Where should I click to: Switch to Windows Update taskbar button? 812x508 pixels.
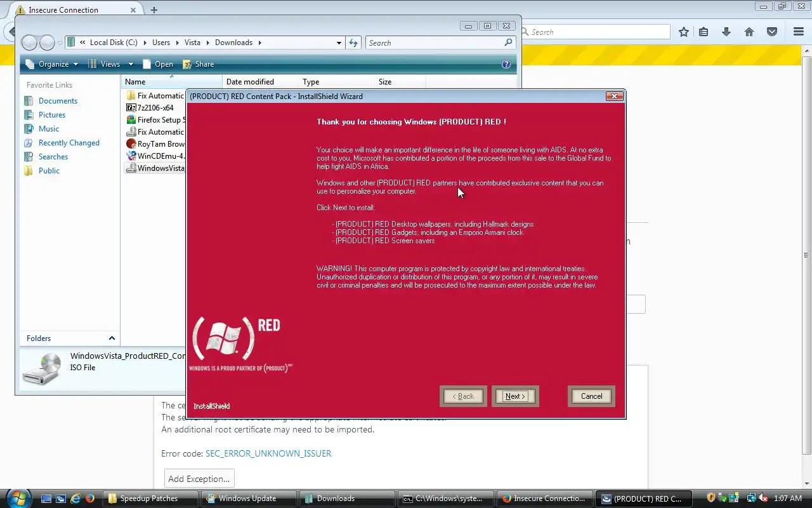(x=249, y=498)
